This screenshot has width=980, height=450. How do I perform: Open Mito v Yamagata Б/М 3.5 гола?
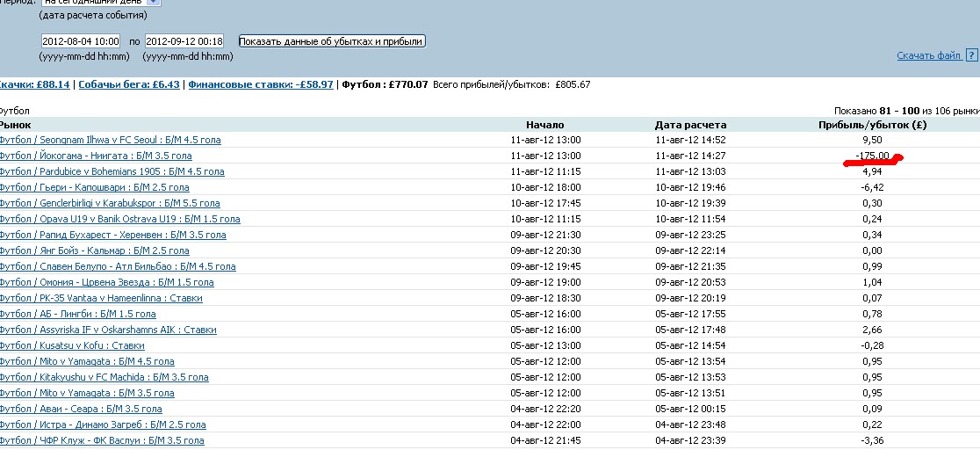pyautogui.click(x=87, y=393)
